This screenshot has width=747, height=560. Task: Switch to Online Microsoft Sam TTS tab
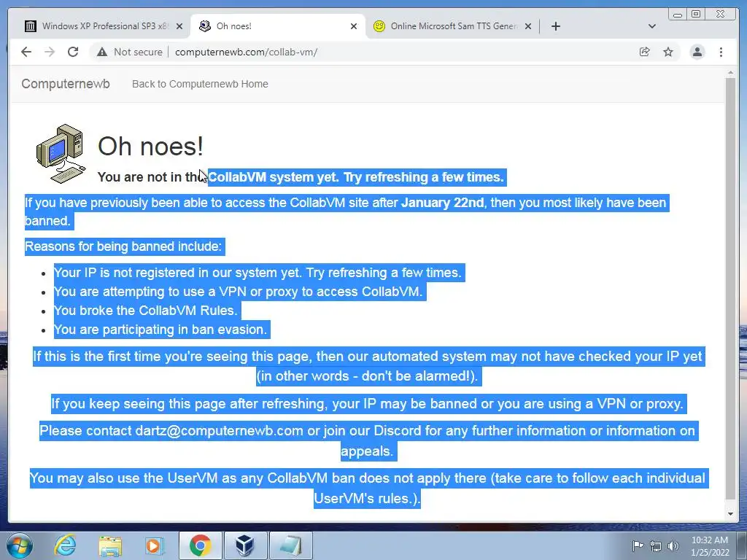pos(452,26)
